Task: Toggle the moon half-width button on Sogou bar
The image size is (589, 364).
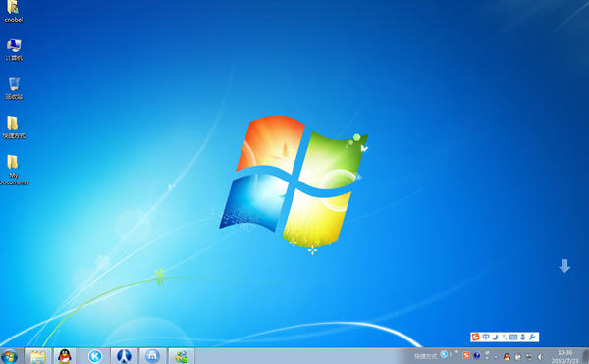Action: coord(496,337)
